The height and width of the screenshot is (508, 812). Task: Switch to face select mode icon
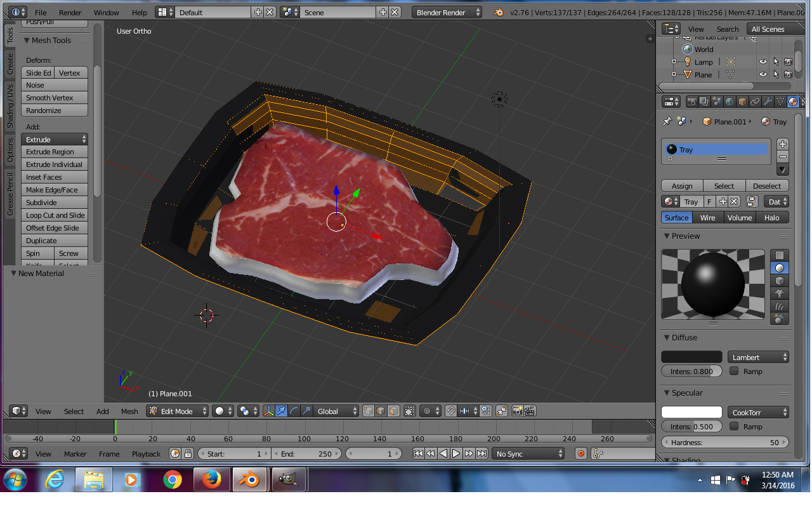point(394,411)
